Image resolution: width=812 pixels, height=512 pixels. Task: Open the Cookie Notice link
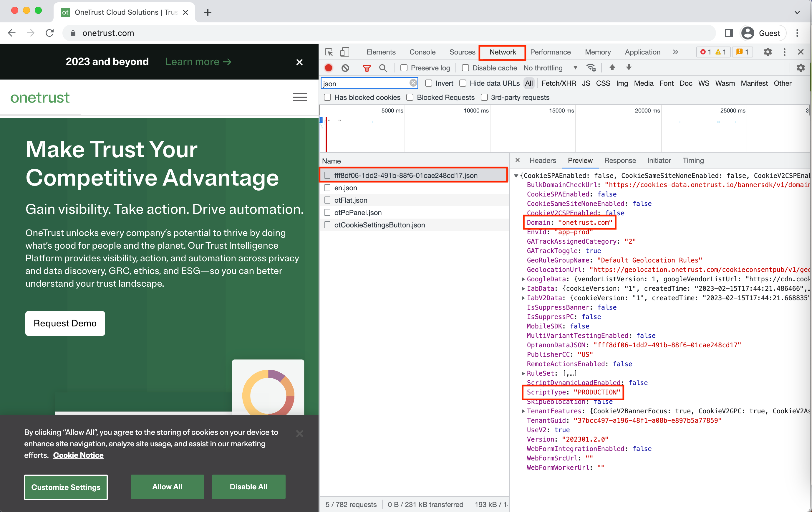tap(78, 455)
